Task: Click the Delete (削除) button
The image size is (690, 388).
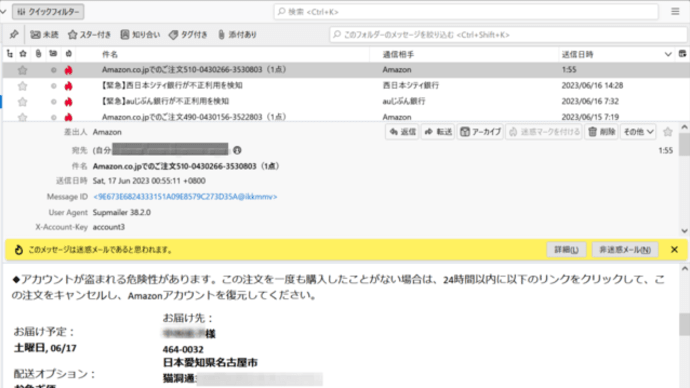Action: (602, 132)
